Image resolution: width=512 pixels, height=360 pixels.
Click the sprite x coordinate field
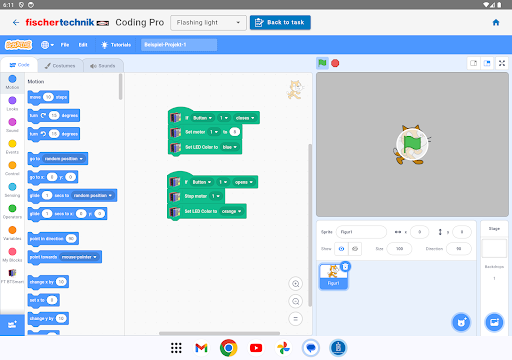coord(419,232)
